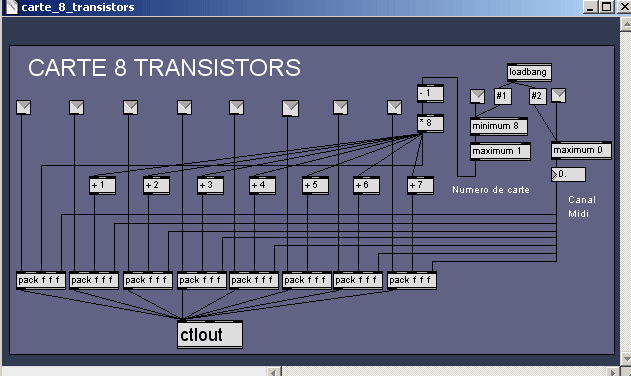Select the rightmost pack f f f object
This screenshot has width=631, height=376.
[x=412, y=280]
